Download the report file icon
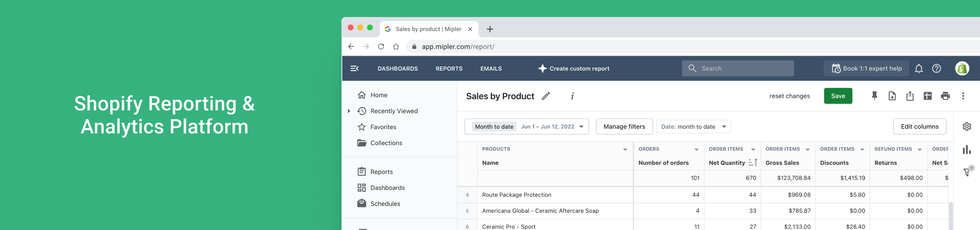 892,96
